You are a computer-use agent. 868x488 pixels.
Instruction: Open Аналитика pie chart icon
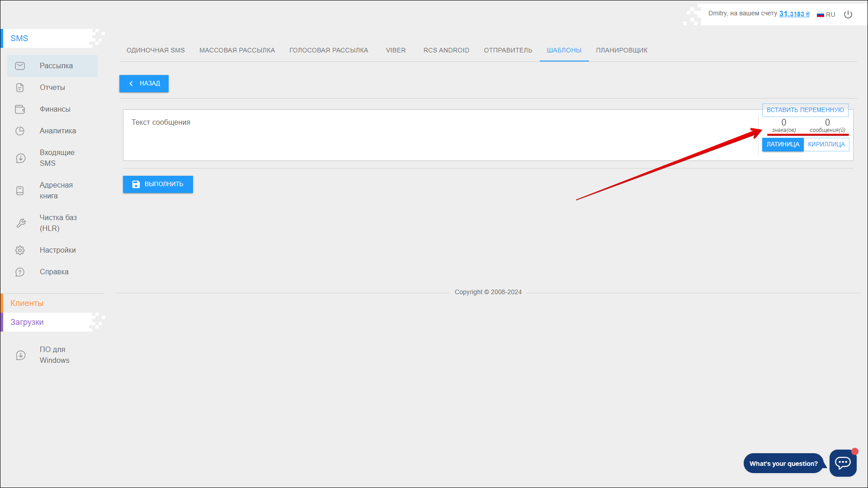20,131
